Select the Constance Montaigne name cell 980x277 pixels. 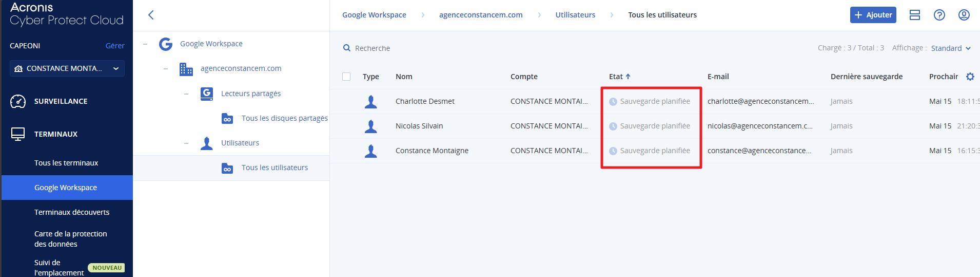click(432, 151)
